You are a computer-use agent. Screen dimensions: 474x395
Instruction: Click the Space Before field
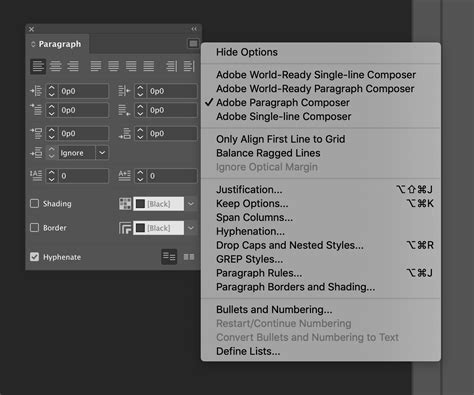point(84,133)
